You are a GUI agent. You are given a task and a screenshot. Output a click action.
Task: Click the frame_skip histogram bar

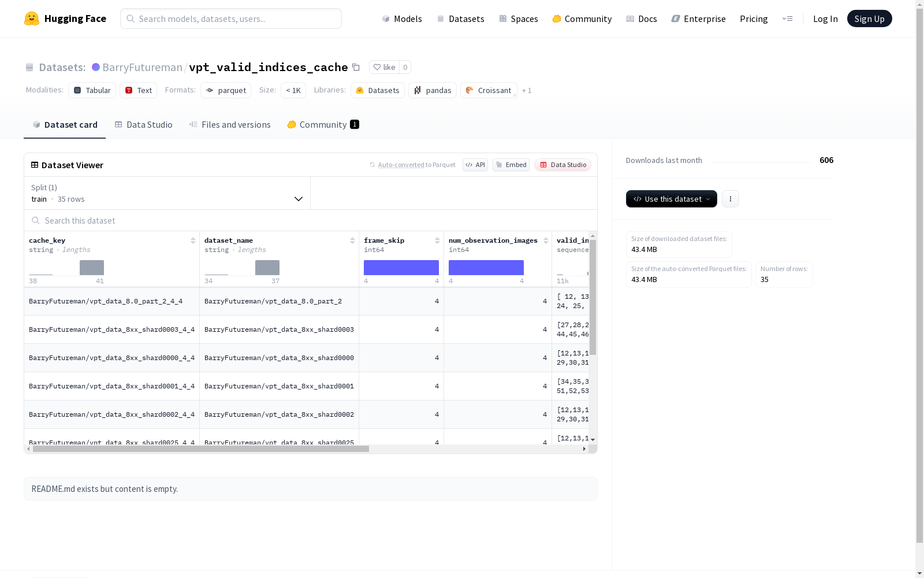(x=401, y=268)
